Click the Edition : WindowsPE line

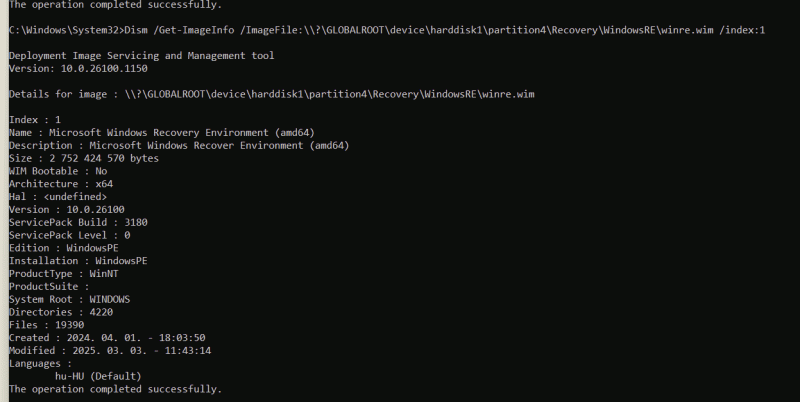click(x=64, y=248)
